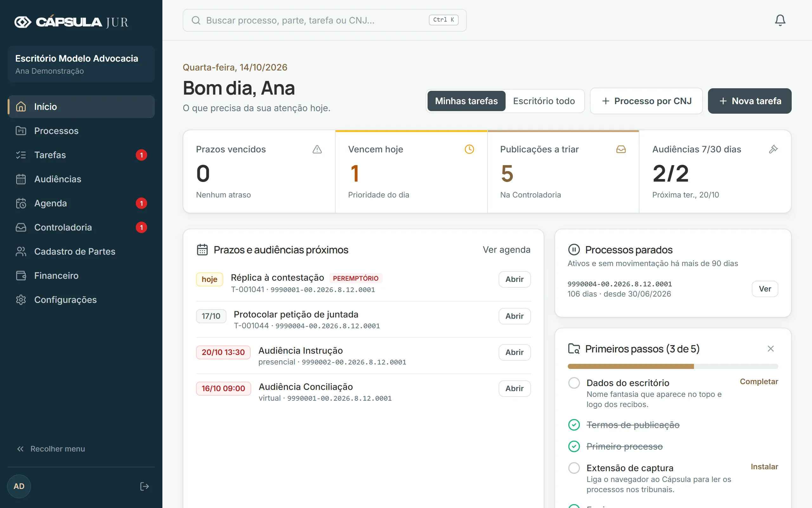Screen dimensions: 812x508
Task: Open Ver agenda link
Action: (x=506, y=250)
